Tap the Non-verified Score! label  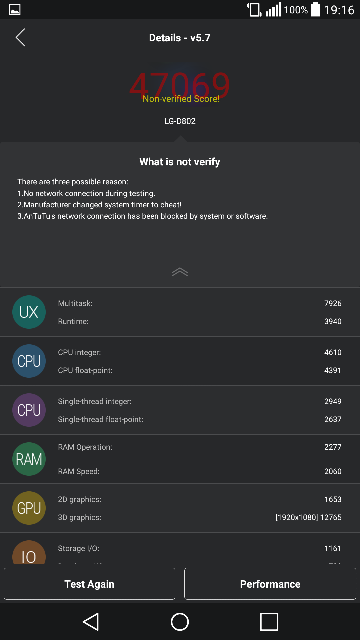pyautogui.click(x=181, y=99)
